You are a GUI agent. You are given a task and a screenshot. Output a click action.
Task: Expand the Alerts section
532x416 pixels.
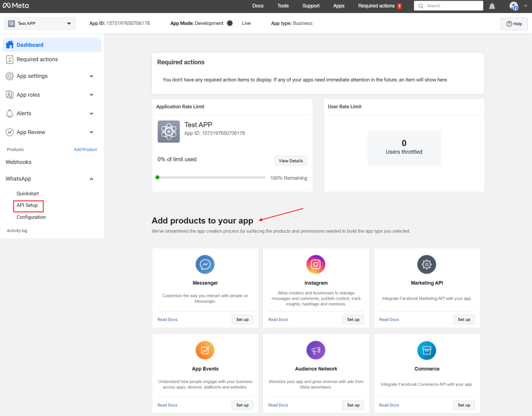tap(91, 113)
